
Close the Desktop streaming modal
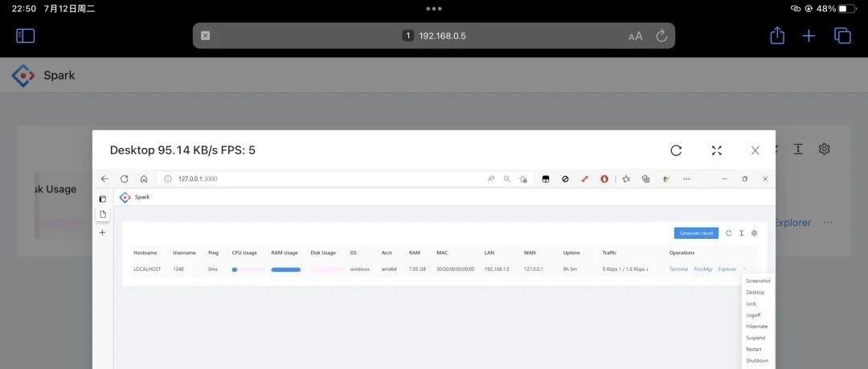coord(755,150)
